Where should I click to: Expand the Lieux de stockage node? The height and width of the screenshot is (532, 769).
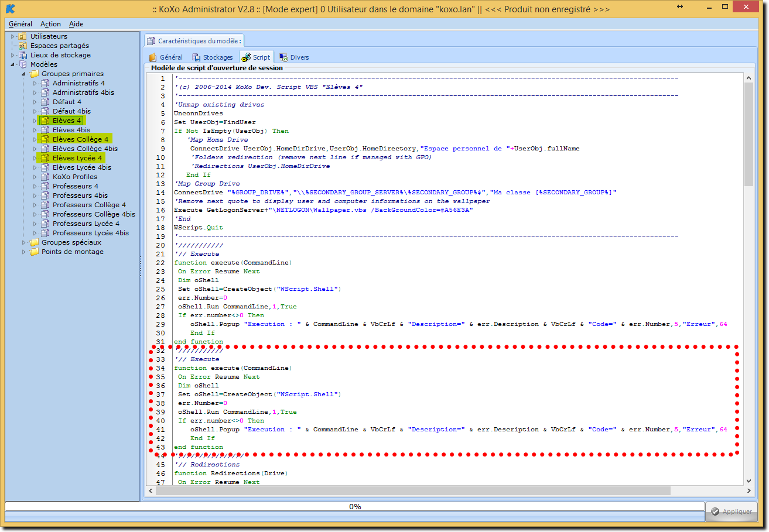tap(12, 55)
